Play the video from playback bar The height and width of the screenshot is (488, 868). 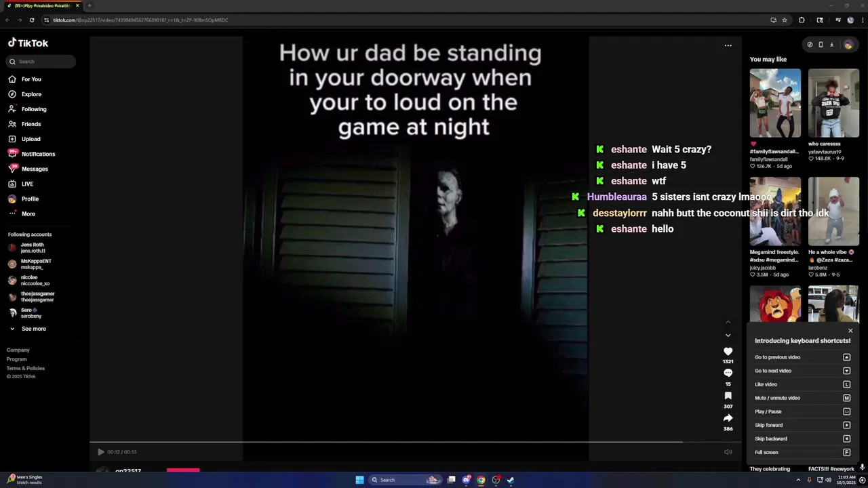click(x=101, y=452)
